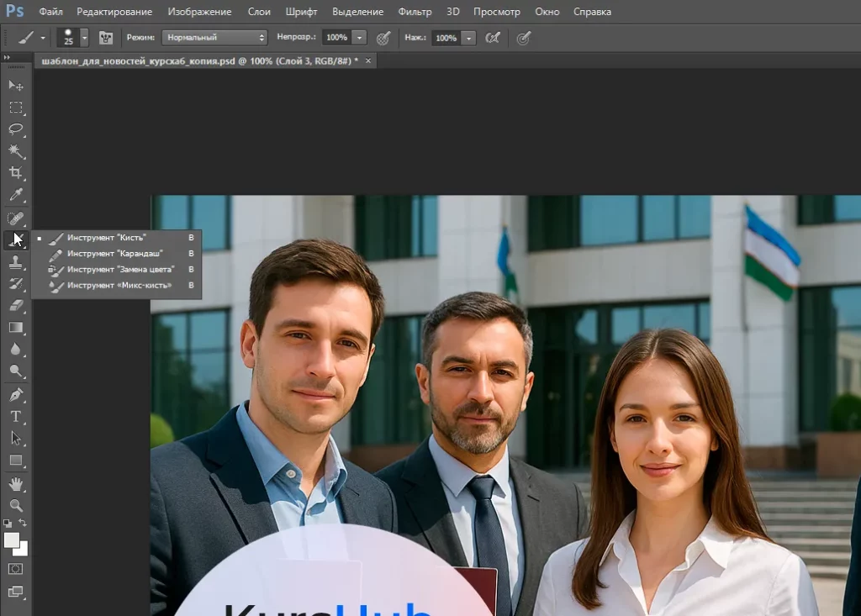Viewport: 861px width, 616px height.
Task: Open the Просмотр menu
Action: 496,12
